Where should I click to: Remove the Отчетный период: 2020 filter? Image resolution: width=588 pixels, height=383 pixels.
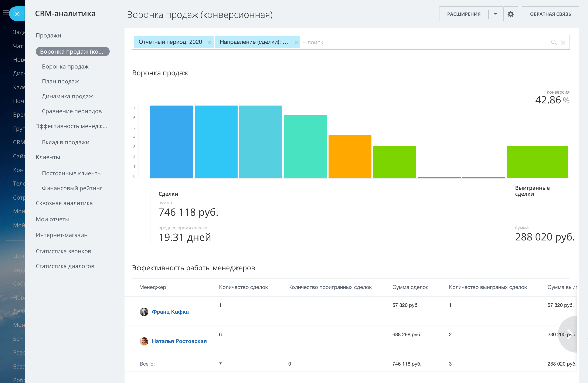(x=210, y=42)
